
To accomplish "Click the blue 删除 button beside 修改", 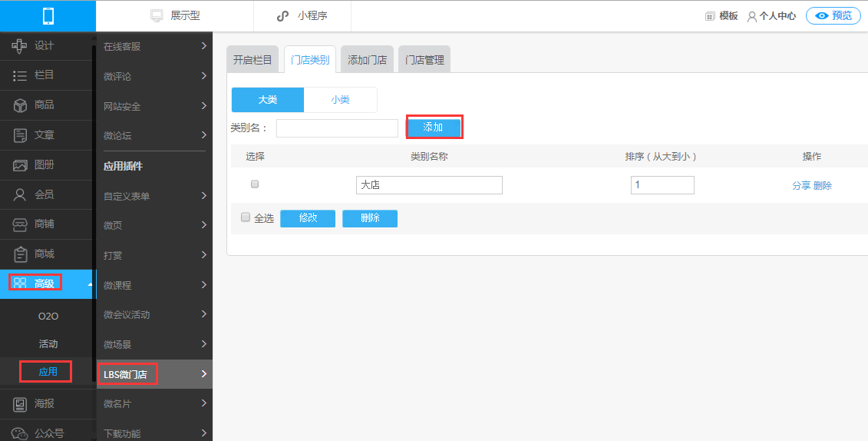I will 370,218.
